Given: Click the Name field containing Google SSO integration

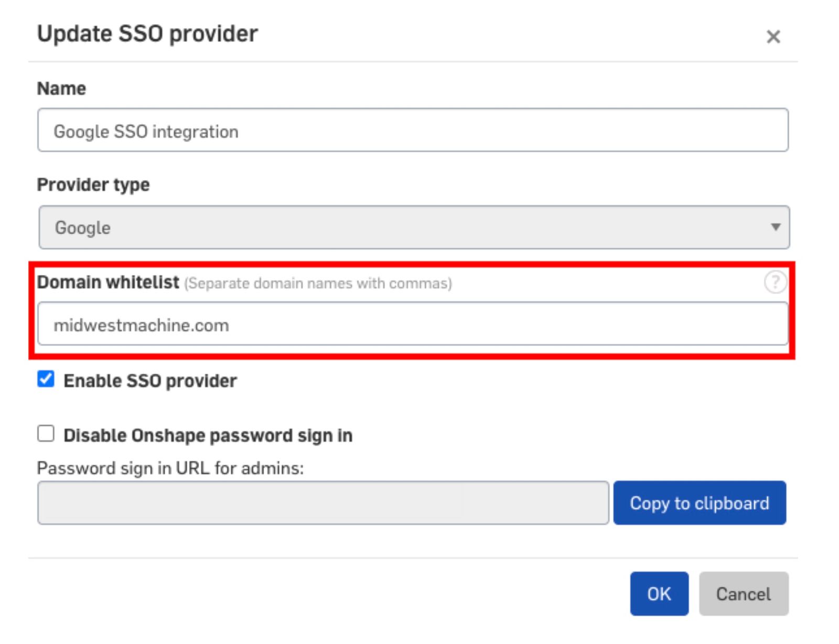Looking at the screenshot, I should [x=412, y=131].
